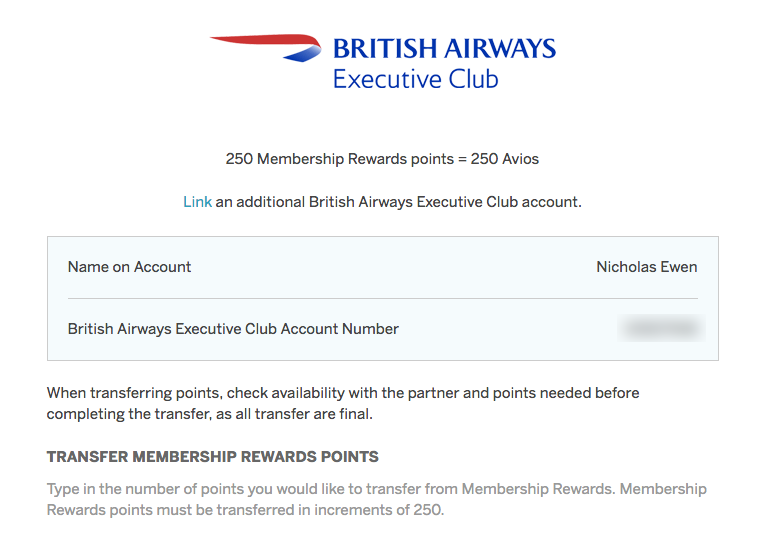772x549 pixels.
Task: Click the British Airways red-blue ribbon logo
Action: click(266, 45)
